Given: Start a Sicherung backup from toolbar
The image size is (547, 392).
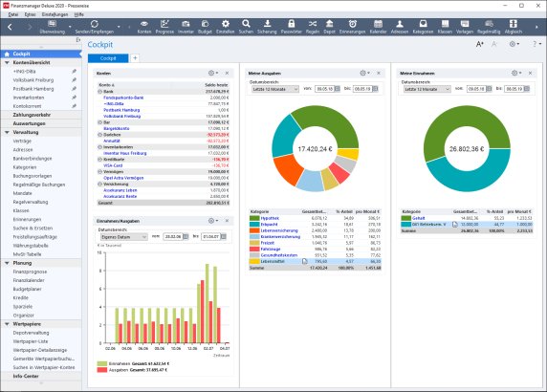Looking at the screenshot, I should 267,27.
